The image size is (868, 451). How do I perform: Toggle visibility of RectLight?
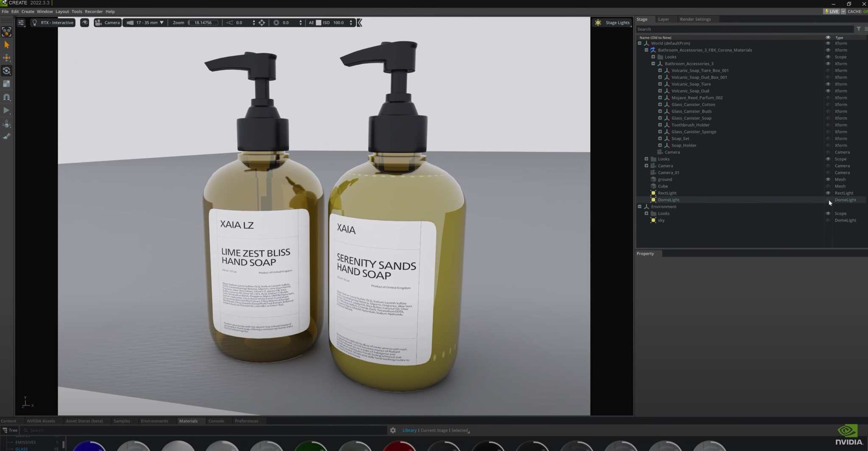coord(828,193)
